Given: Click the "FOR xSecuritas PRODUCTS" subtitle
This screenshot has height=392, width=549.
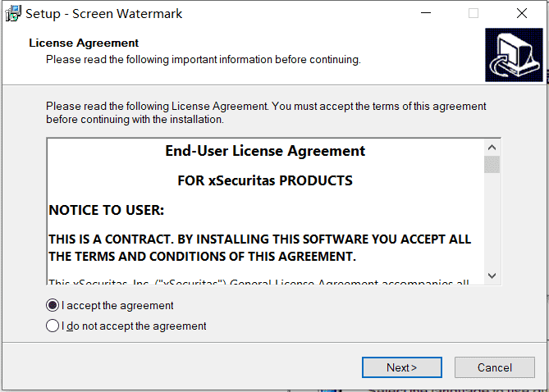Looking at the screenshot, I should click(265, 180).
